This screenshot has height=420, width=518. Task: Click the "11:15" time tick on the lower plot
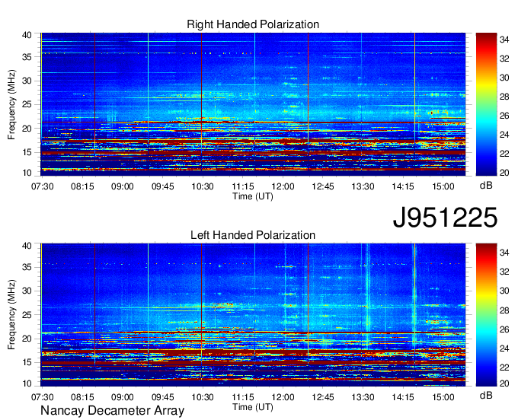tap(243, 397)
